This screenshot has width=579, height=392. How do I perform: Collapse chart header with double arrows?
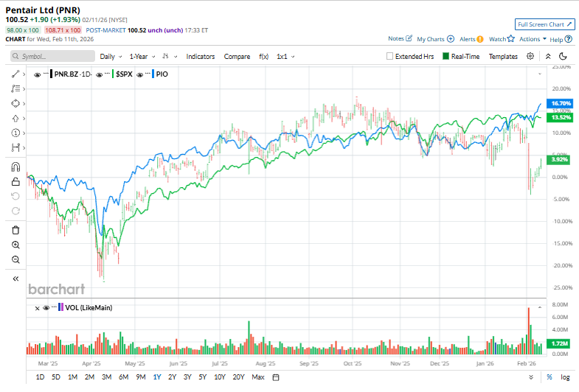(548, 57)
